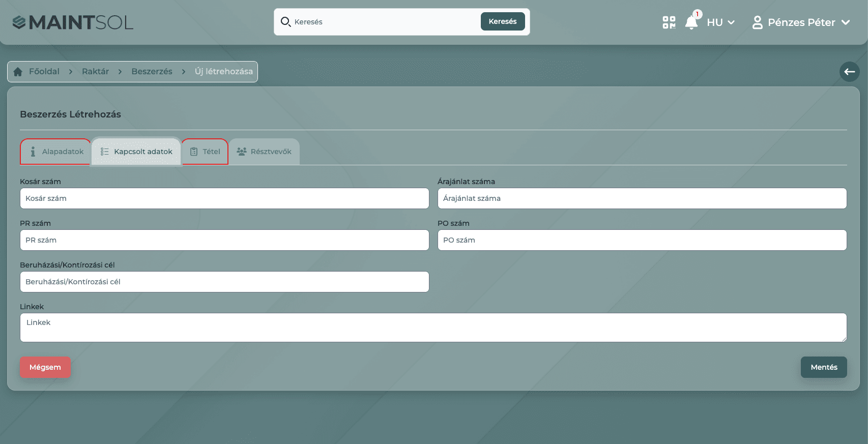The height and width of the screenshot is (444, 868).
Task: Go to Beszerzés in the breadcrumb
Action: coord(152,72)
